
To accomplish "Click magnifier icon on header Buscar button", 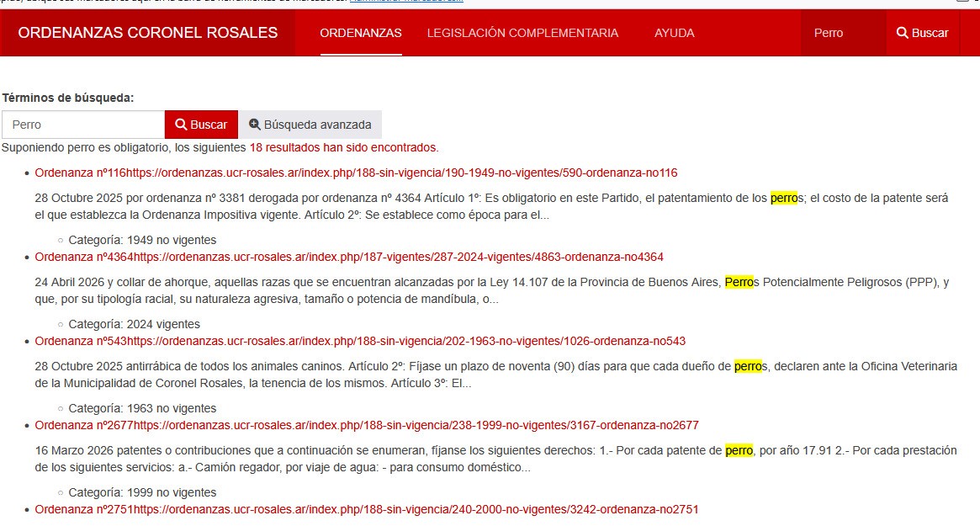I will point(902,33).
